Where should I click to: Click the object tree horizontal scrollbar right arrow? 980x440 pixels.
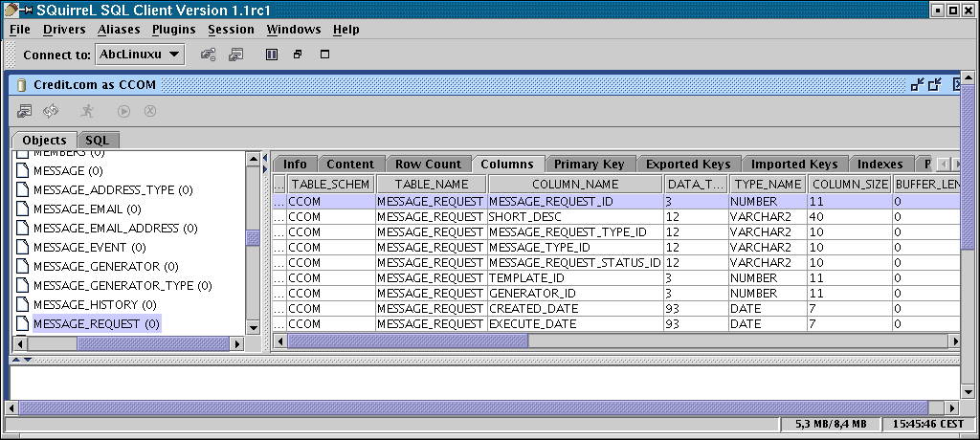tap(237, 343)
